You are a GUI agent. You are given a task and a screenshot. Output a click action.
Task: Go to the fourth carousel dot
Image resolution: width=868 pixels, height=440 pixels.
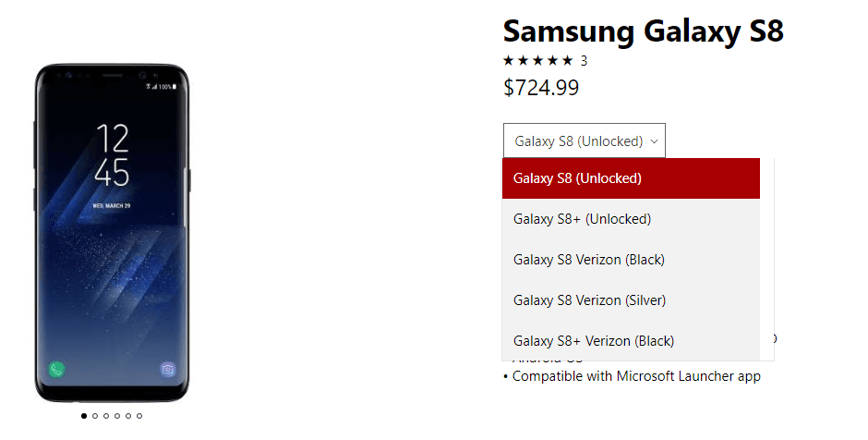pos(117,416)
